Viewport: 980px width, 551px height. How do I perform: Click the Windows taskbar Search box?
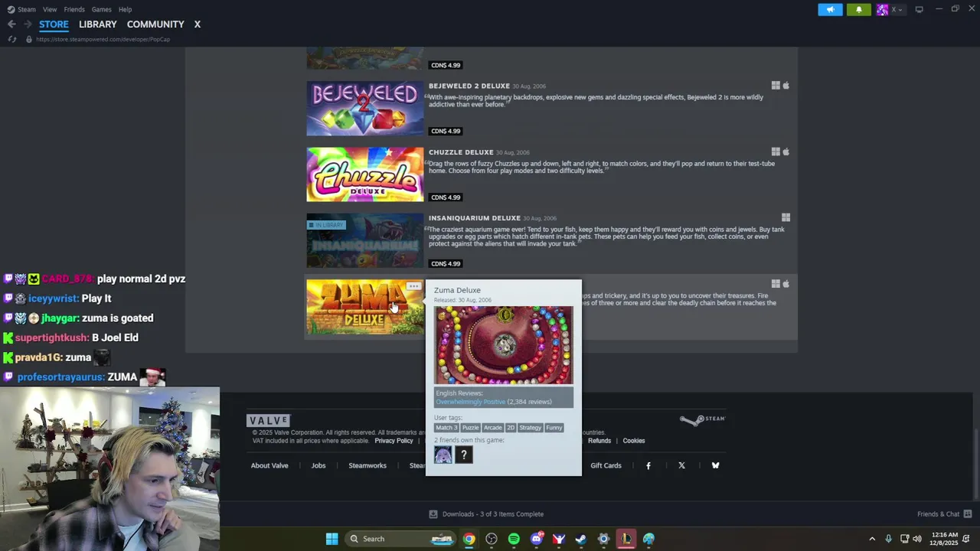400,539
